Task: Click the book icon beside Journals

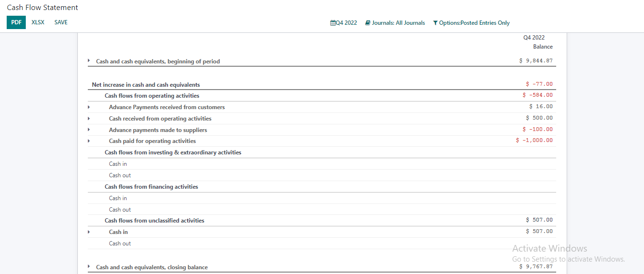Action: (x=368, y=23)
